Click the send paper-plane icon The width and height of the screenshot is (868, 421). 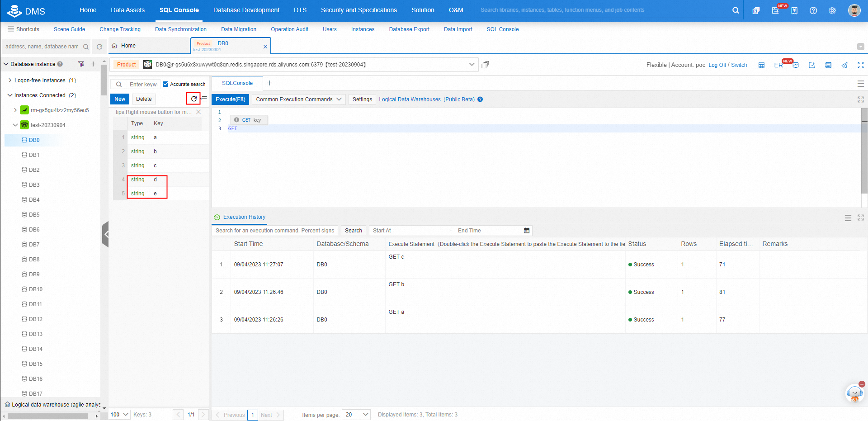point(844,65)
